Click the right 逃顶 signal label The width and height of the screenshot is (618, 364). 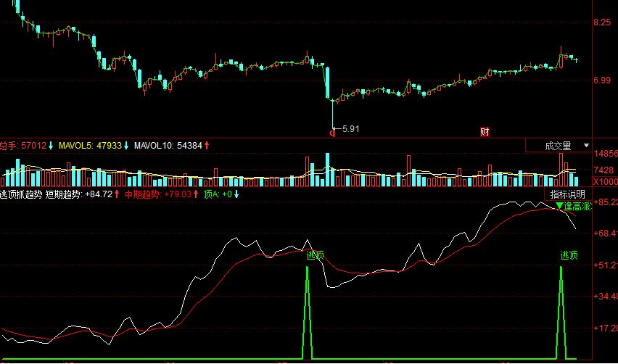coord(569,255)
